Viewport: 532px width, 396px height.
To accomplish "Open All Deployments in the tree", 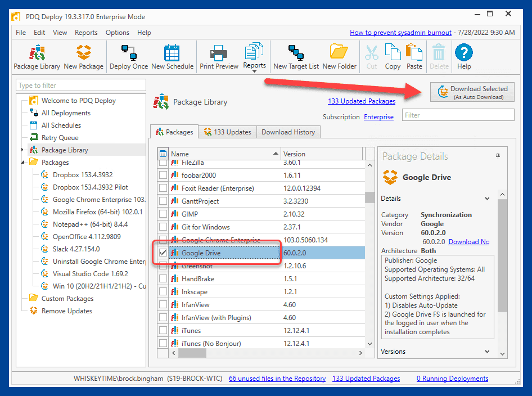I will tap(66, 112).
